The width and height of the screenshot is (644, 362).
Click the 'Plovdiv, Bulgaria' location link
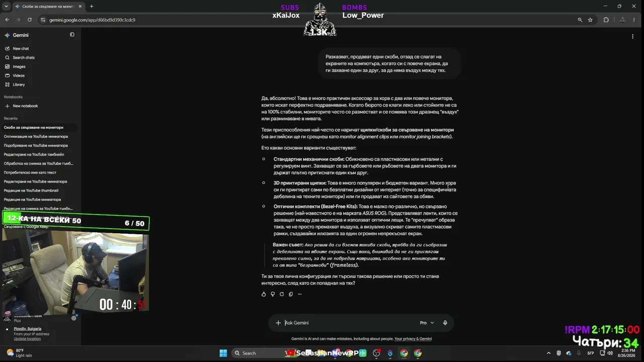[x=28, y=329]
